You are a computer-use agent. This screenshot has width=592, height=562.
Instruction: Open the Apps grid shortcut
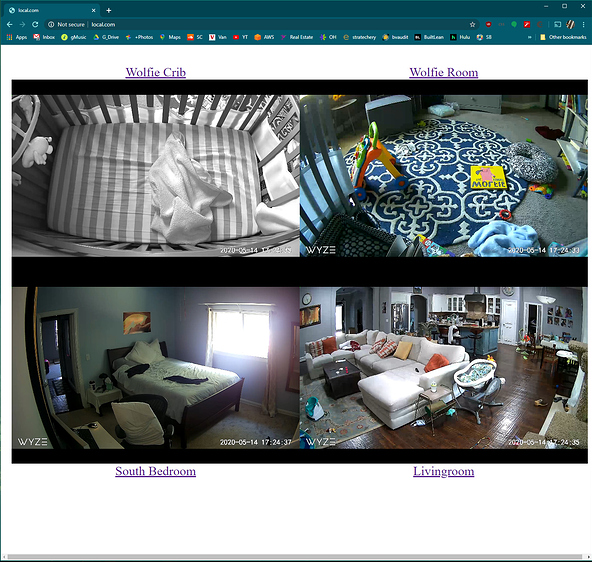point(17,37)
